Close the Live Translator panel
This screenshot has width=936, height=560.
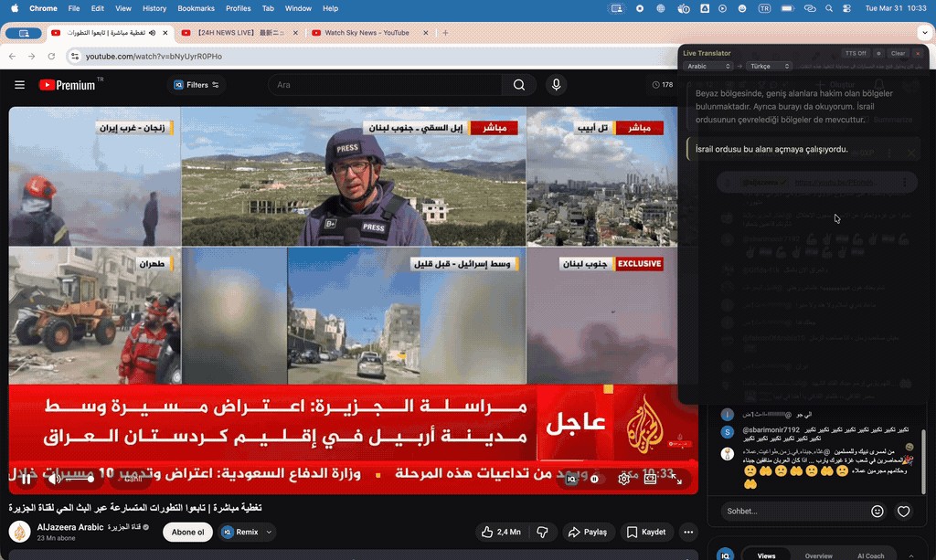[x=918, y=53]
